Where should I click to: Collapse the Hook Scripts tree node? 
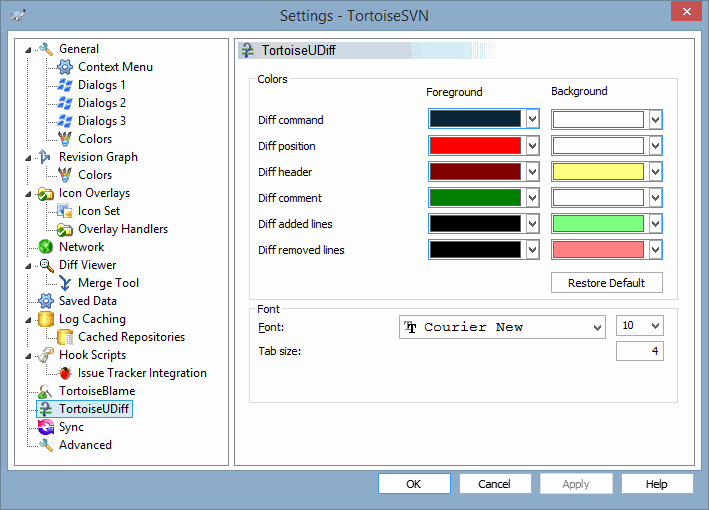pos(28,356)
